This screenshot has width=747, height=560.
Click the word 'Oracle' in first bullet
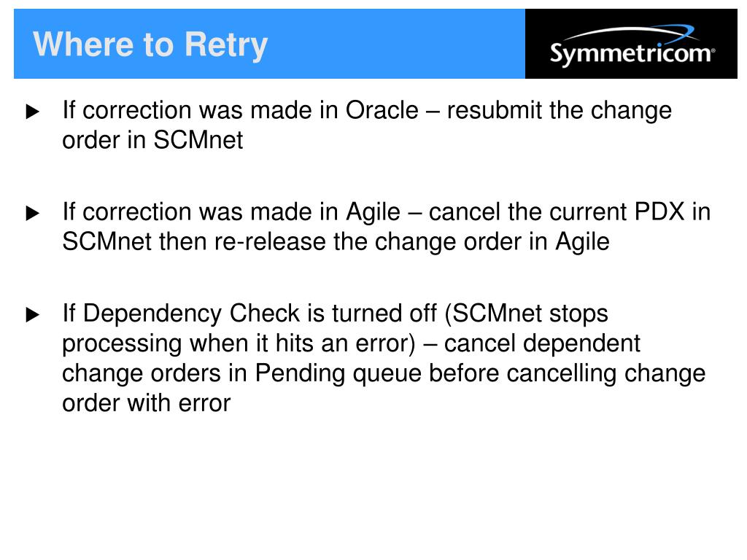pos(382,111)
